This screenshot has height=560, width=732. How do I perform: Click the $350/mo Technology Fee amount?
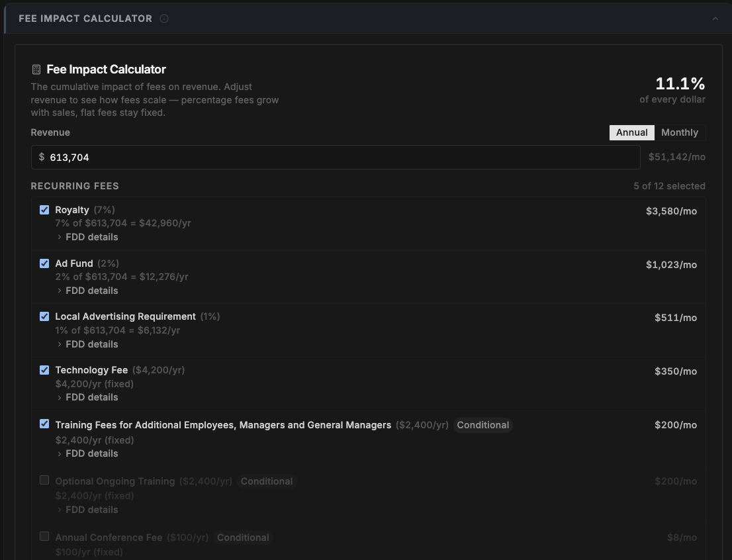coord(675,372)
